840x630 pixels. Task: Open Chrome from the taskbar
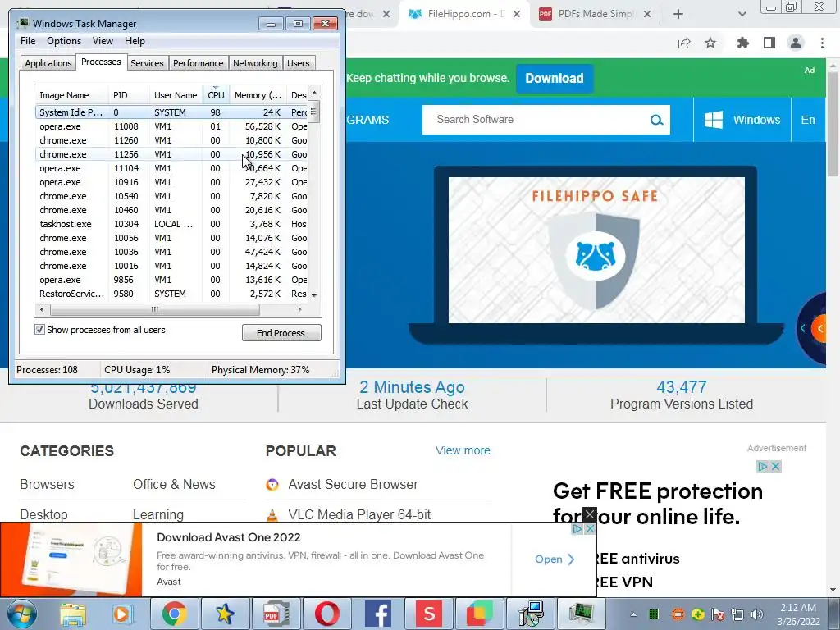pyautogui.click(x=175, y=614)
